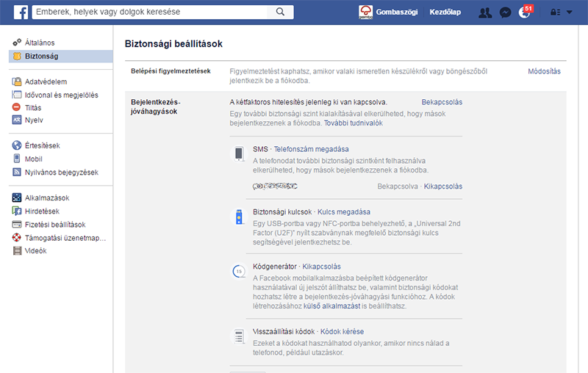Screen dimensions: 588x373
Task: Click the Mobil phone icon
Action: tap(17, 159)
